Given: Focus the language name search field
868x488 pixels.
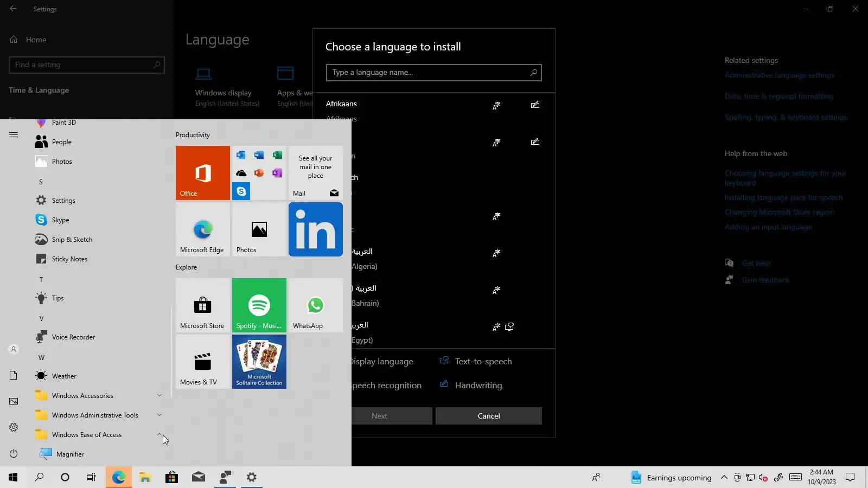Looking at the screenshot, I should (433, 73).
